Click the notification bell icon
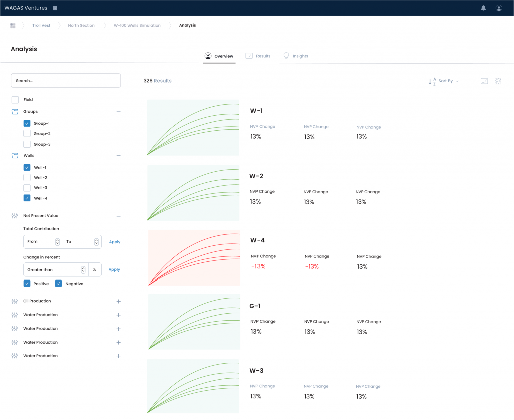514x420 pixels. (483, 8)
